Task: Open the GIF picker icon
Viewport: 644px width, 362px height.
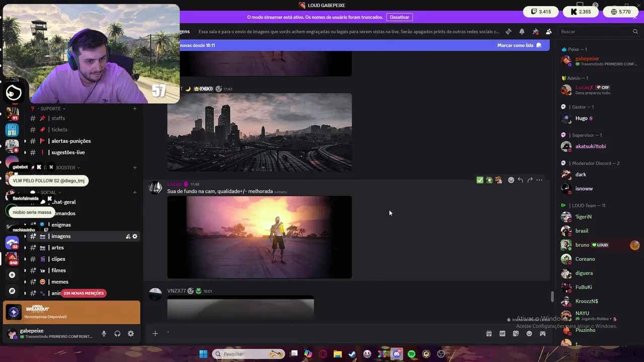Action: click(x=502, y=334)
